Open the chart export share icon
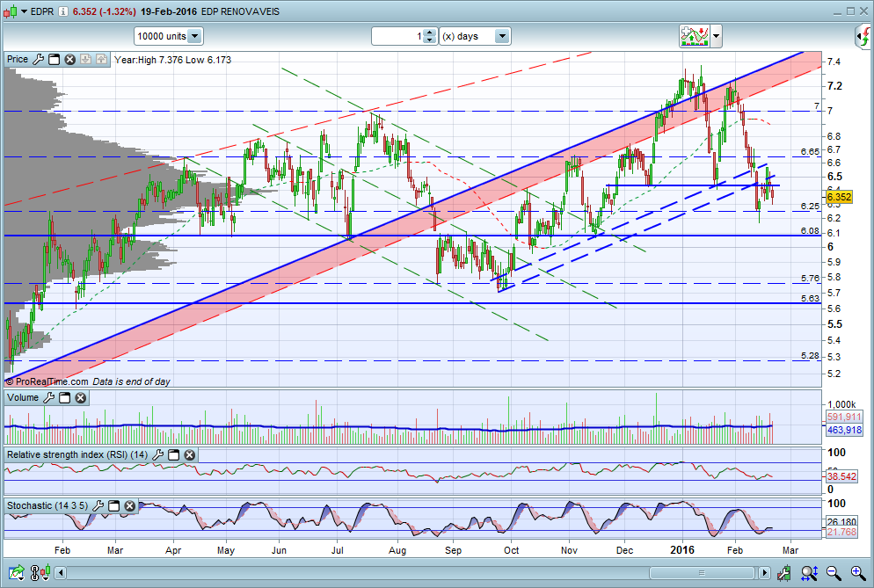This screenshot has width=874, height=588. point(16,572)
